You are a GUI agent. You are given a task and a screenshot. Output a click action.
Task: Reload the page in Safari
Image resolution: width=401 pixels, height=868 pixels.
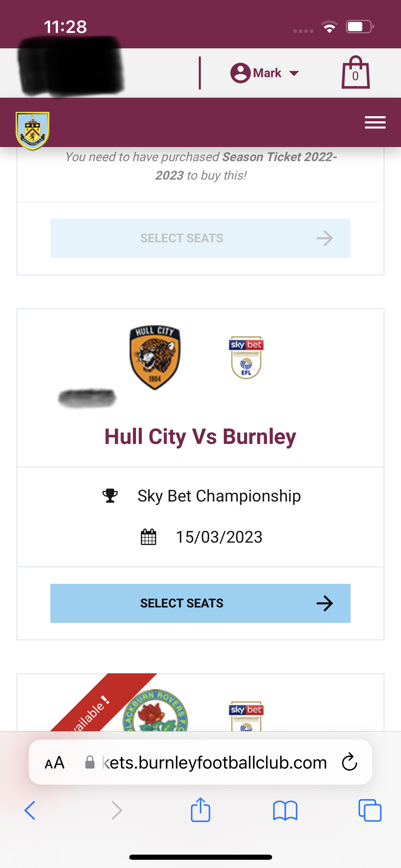click(x=350, y=762)
